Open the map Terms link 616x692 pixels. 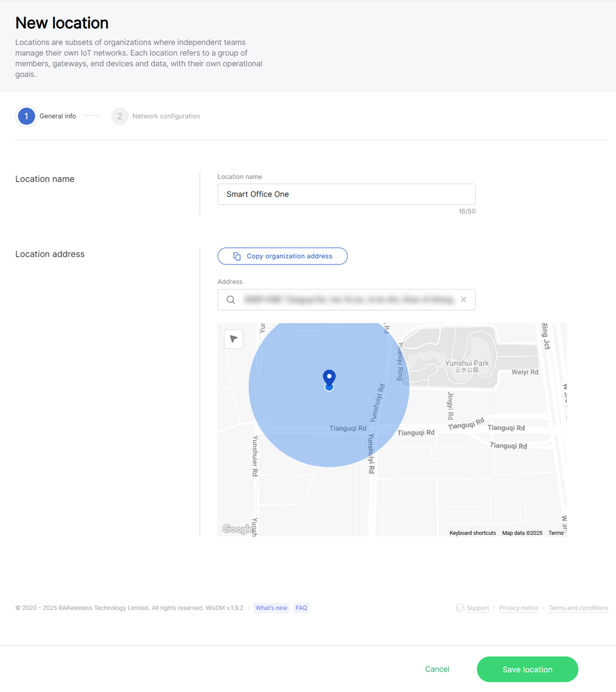555,532
